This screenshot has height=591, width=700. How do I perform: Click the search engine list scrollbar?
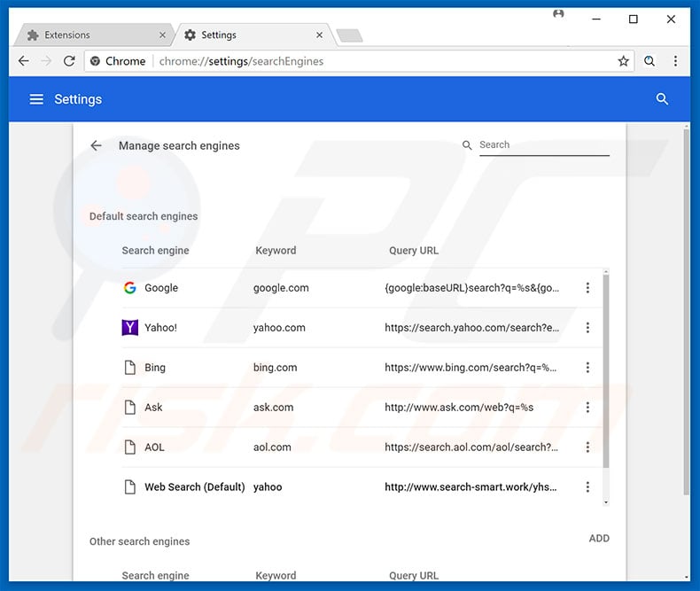[606, 370]
